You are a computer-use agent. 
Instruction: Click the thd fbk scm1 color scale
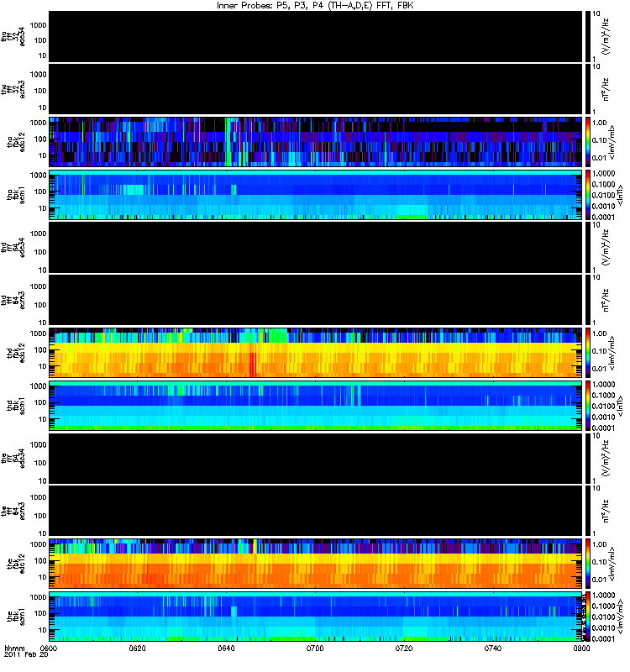588,405
